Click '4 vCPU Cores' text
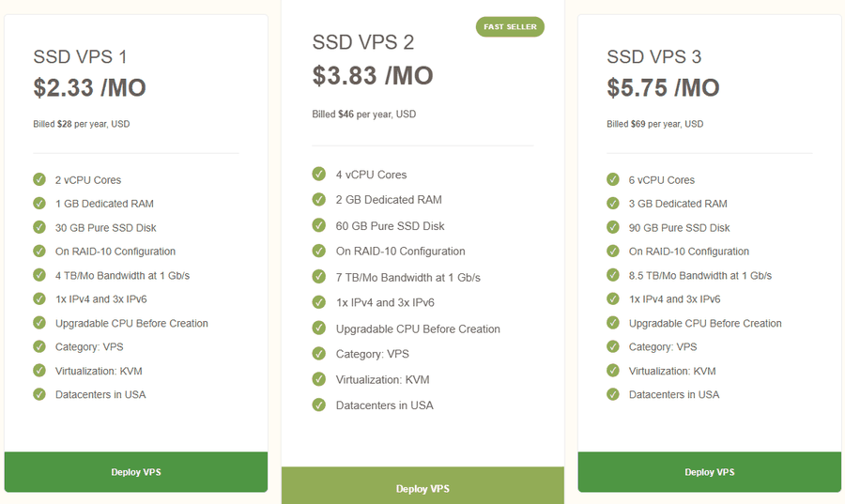 point(371,175)
